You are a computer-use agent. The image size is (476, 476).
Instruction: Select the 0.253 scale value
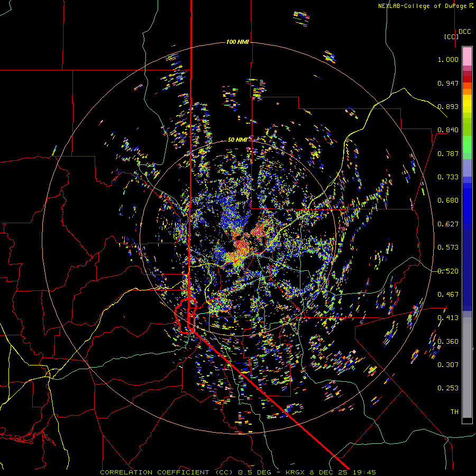[x=448, y=388]
